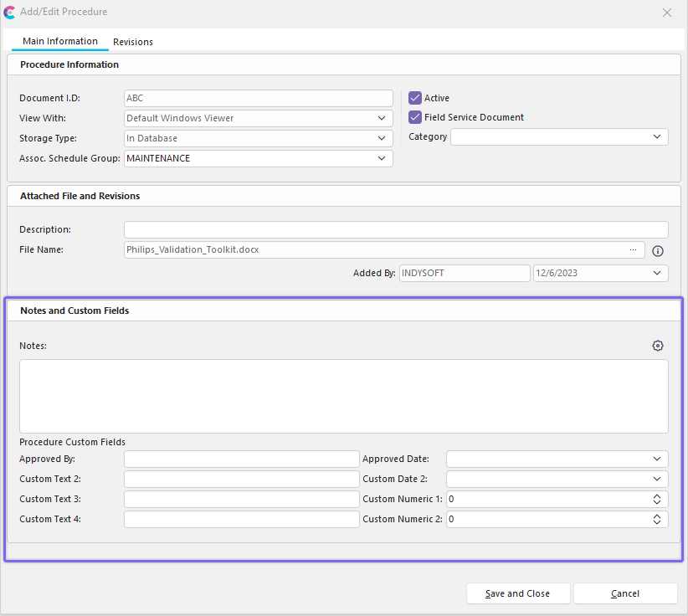Open the Approved Date dropdown
This screenshot has width=688, height=616.
click(657, 459)
